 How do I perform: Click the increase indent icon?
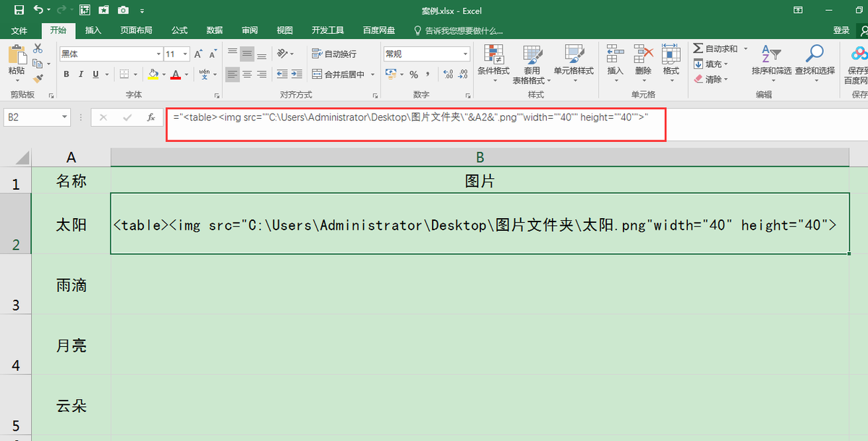coord(297,74)
